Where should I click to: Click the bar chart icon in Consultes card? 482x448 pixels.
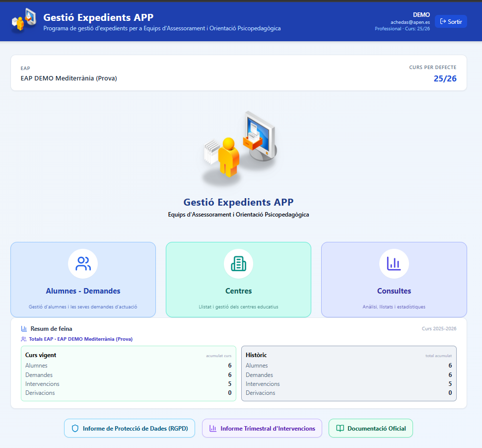394,264
